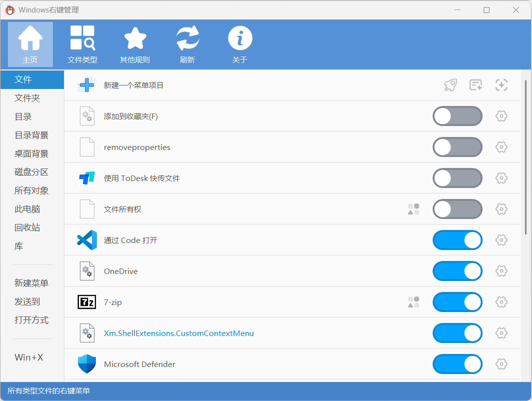This screenshot has width=532, height=401.
Task: Click the vertical scrollbar thumb
Action: (x=526, y=157)
